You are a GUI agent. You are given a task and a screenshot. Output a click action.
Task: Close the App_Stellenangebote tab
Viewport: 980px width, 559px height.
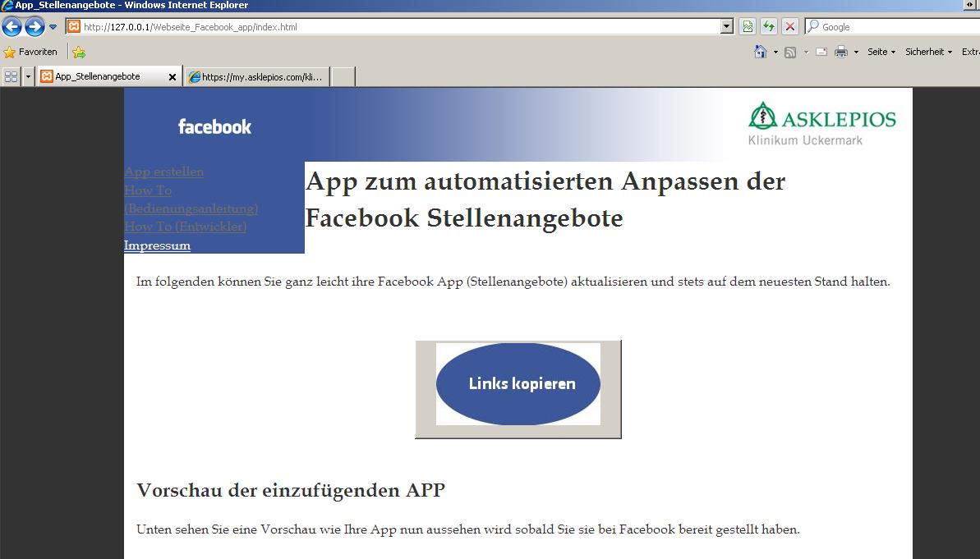pyautogui.click(x=173, y=77)
